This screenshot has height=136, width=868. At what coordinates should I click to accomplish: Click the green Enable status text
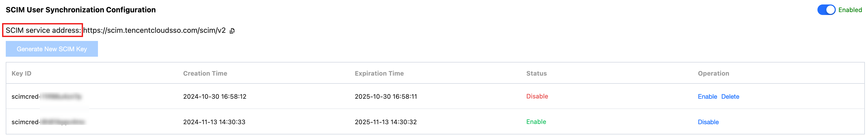point(536,122)
